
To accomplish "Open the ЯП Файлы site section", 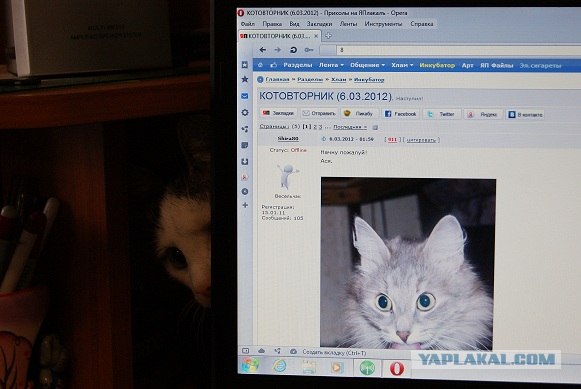I will coord(497,66).
